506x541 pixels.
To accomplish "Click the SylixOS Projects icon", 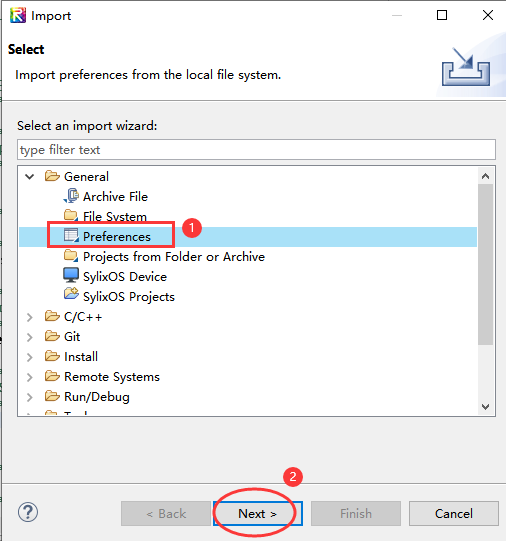I will (x=71, y=294).
